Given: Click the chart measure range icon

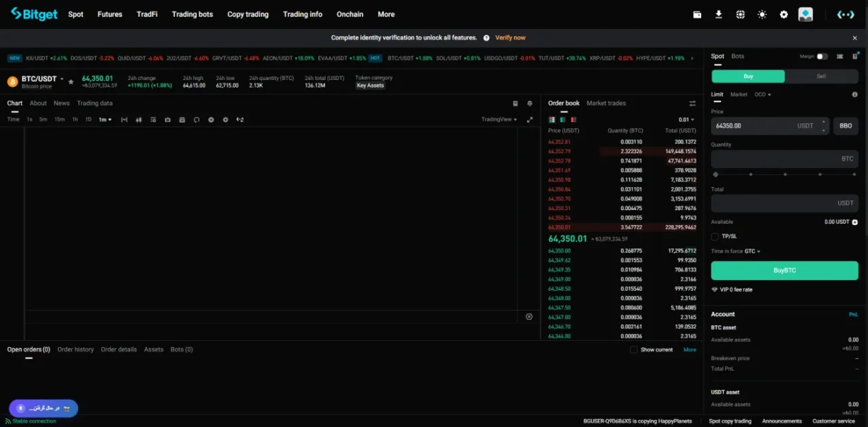Looking at the screenshot, I should pyautogui.click(x=124, y=120).
